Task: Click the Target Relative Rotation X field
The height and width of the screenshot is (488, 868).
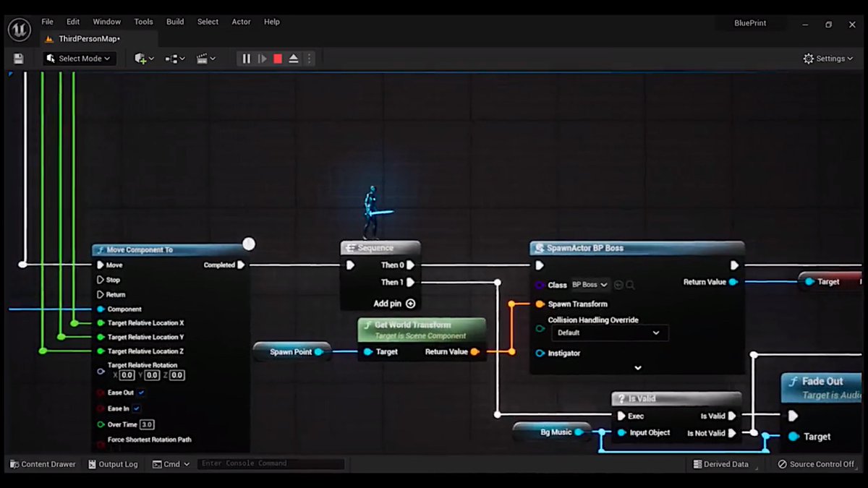Action: pyautogui.click(x=127, y=375)
